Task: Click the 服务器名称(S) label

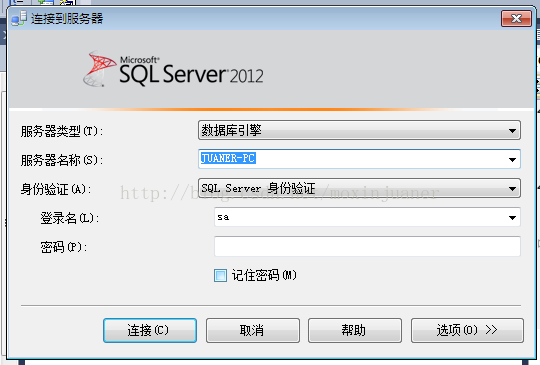Action: pos(62,160)
